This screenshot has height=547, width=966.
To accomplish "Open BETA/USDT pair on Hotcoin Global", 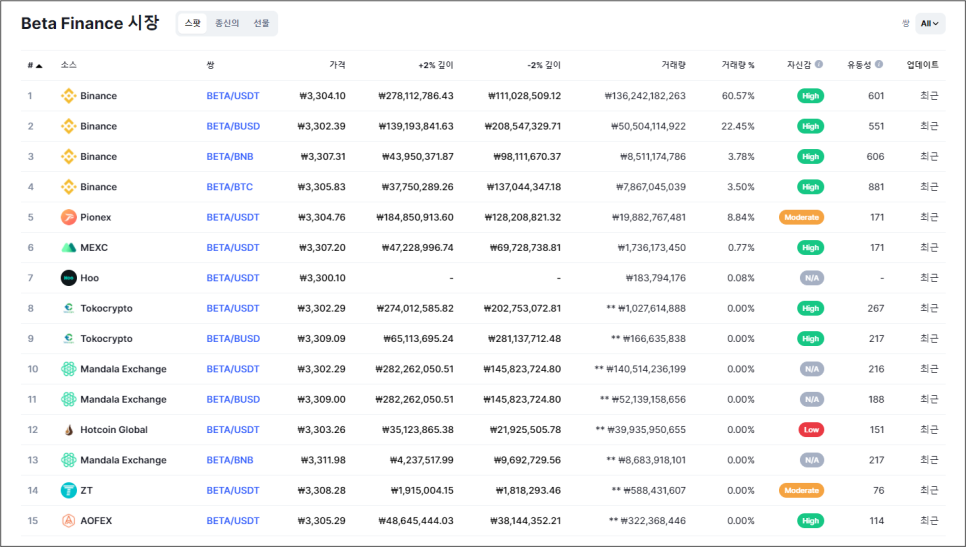I will coord(233,430).
